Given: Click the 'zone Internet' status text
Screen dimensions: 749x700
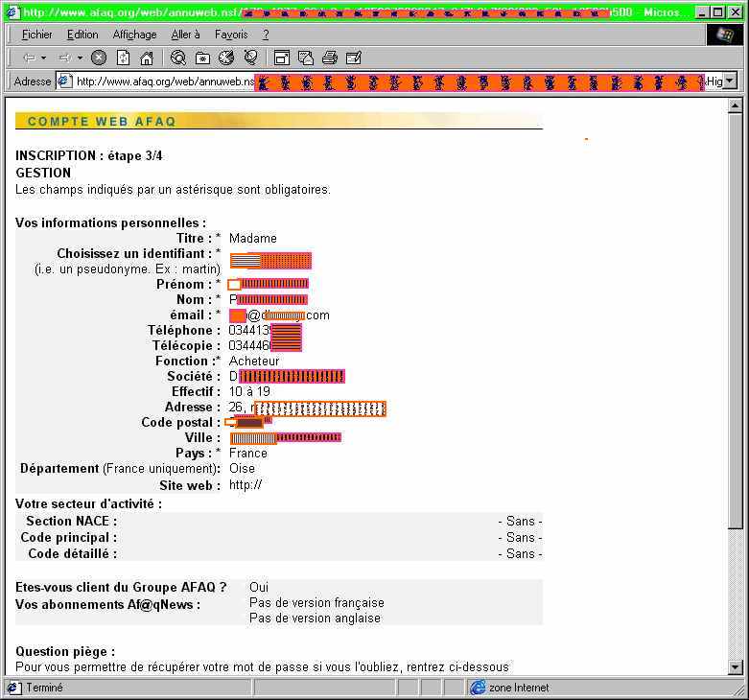Looking at the screenshot, I should click(519, 688).
